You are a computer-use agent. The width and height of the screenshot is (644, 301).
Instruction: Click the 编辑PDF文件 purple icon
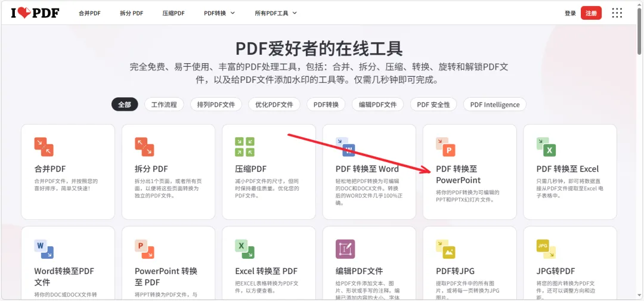[x=345, y=249]
